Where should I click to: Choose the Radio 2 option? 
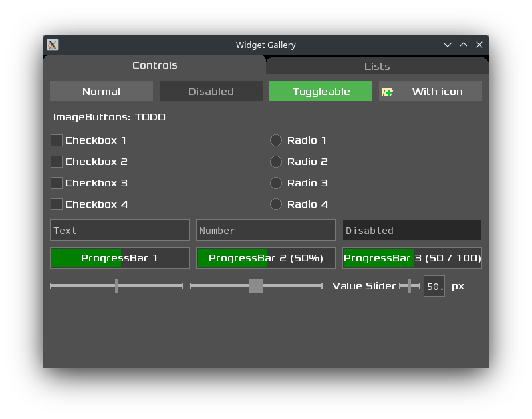click(276, 162)
